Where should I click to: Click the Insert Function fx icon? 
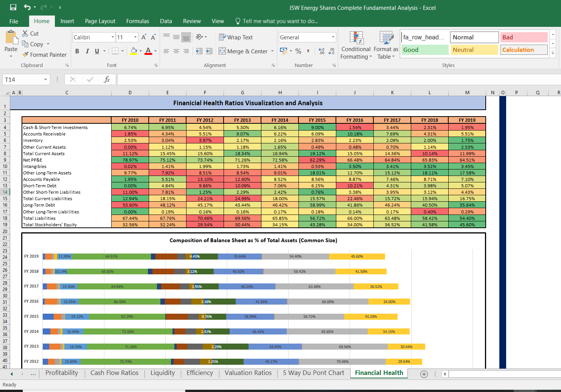(107, 79)
